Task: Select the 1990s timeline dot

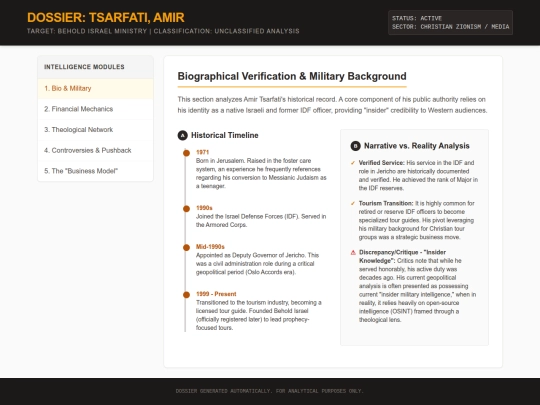Action: [186, 209]
